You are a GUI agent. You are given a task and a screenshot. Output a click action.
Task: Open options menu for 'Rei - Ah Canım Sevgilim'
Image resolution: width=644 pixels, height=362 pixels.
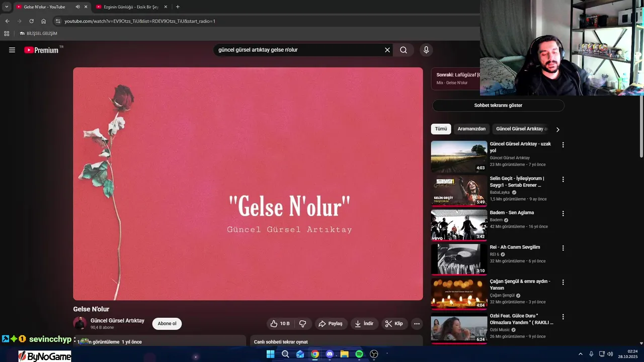point(563,248)
